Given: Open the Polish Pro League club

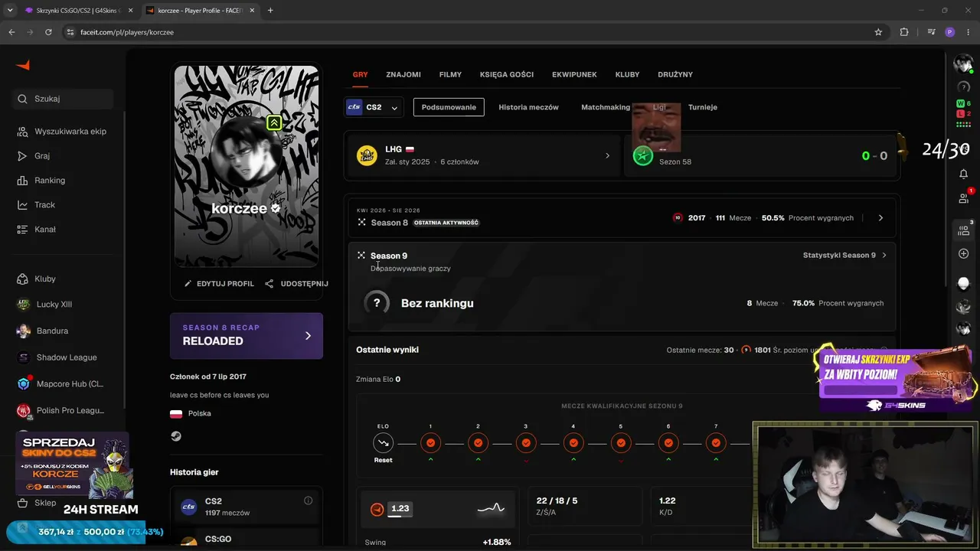Looking at the screenshot, I should tap(60, 411).
